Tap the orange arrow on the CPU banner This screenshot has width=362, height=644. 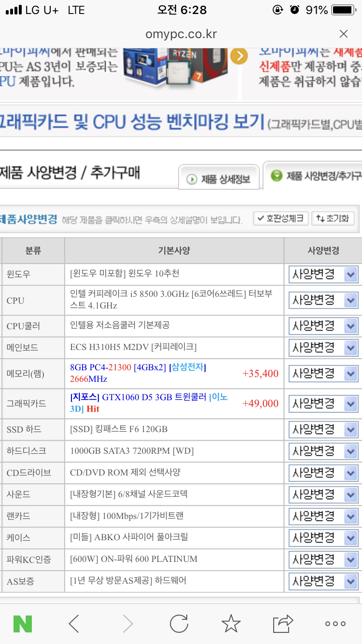click(239, 56)
